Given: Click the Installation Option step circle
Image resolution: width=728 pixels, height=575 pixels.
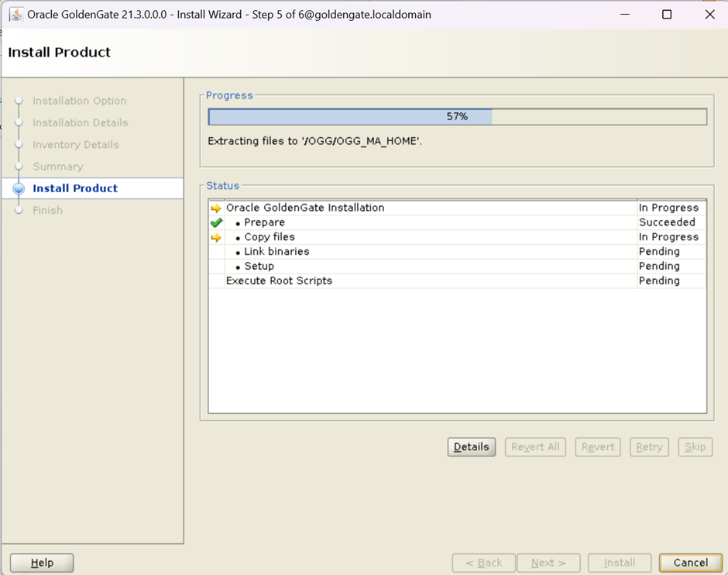Looking at the screenshot, I should tap(19, 101).
